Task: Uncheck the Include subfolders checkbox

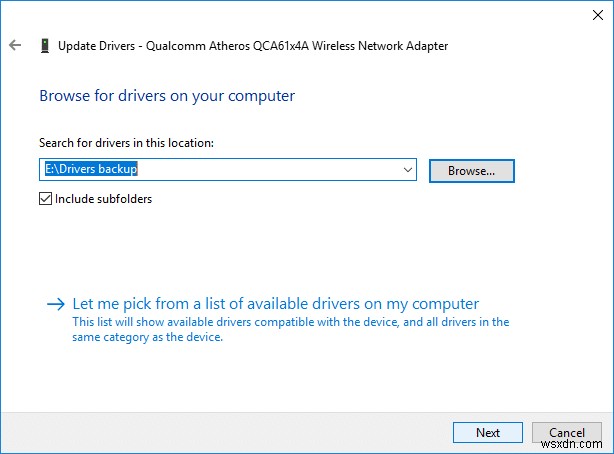Action: (x=45, y=199)
